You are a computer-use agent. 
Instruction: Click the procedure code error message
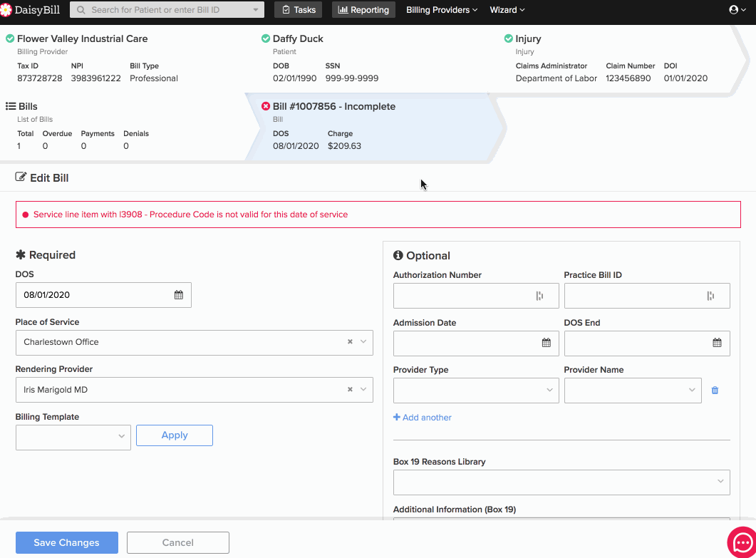[190, 215]
